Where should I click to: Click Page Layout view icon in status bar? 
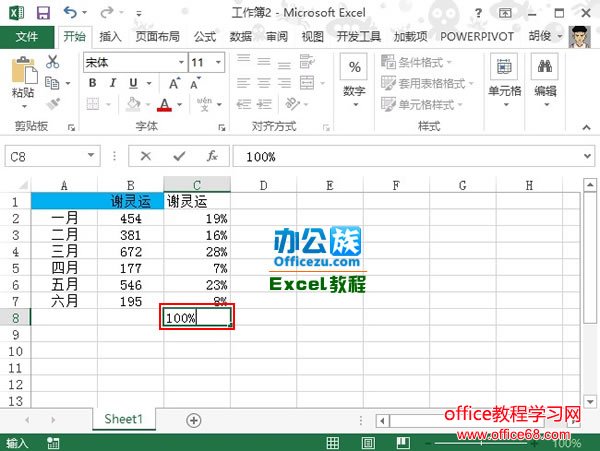click(368, 443)
